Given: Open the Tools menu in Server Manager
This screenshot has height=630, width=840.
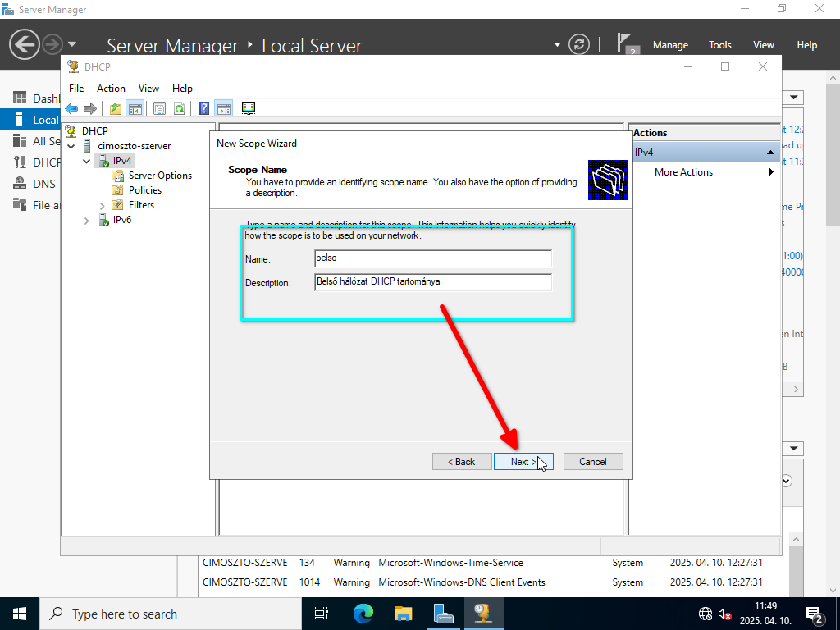Looking at the screenshot, I should tap(719, 45).
